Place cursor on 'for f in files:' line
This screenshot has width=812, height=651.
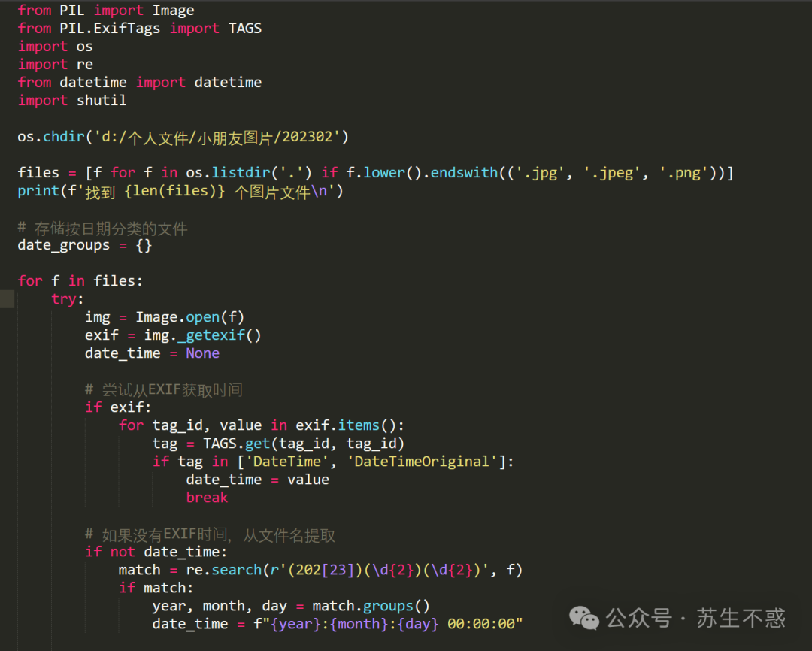tap(80, 281)
